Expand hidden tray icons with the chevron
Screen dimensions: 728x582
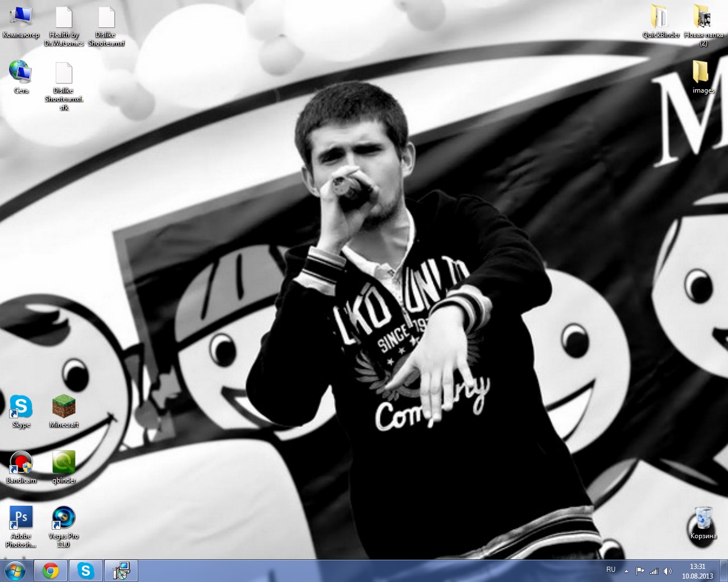[626, 570]
